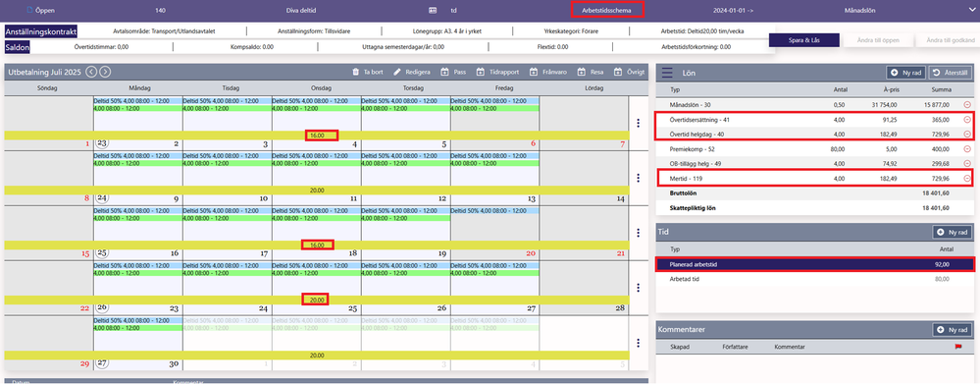Open three-dot menu for week 25 row
This screenshot has height=384, width=980.
(x=638, y=233)
